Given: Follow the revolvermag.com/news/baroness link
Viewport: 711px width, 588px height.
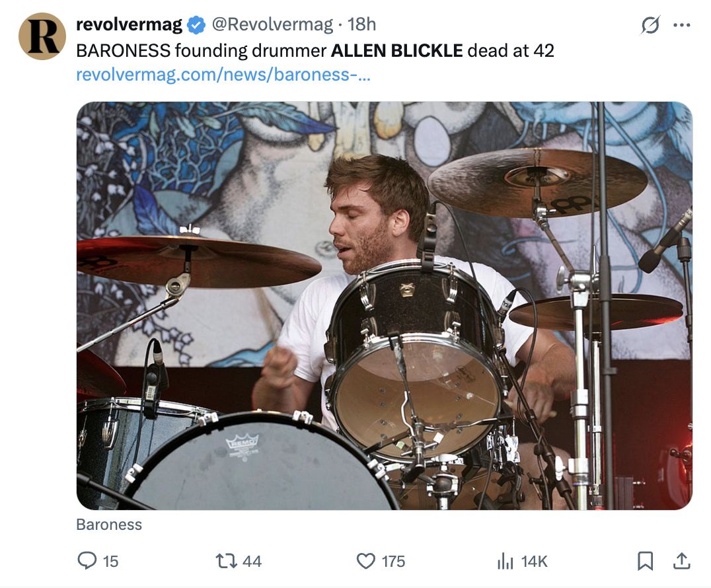Looking at the screenshot, I should (x=223, y=75).
